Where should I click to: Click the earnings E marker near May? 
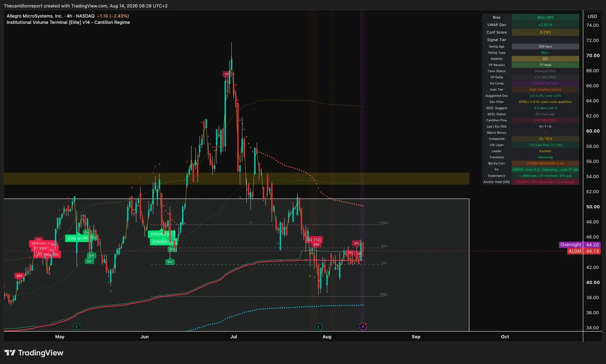click(76, 326)
